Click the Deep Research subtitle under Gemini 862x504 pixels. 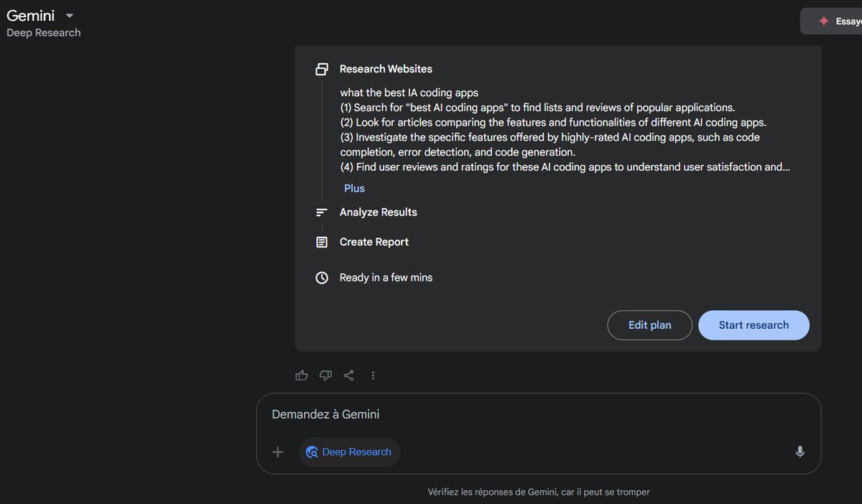(x=44, y=32)
